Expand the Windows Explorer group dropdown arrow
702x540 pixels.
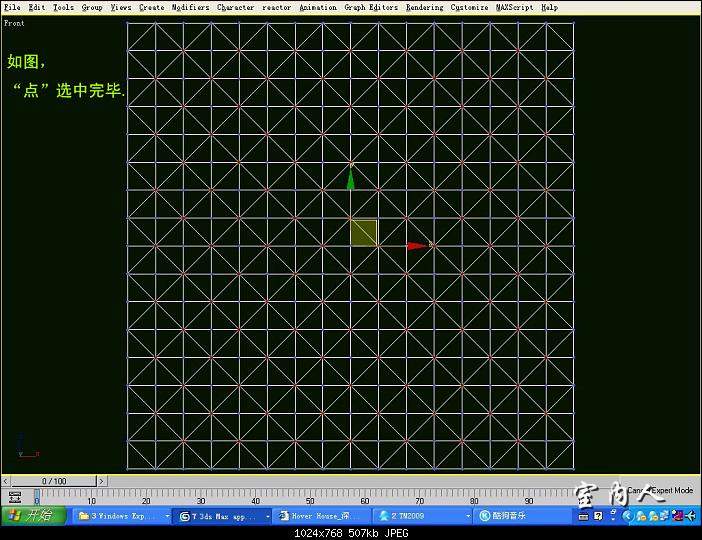point(167,516)
